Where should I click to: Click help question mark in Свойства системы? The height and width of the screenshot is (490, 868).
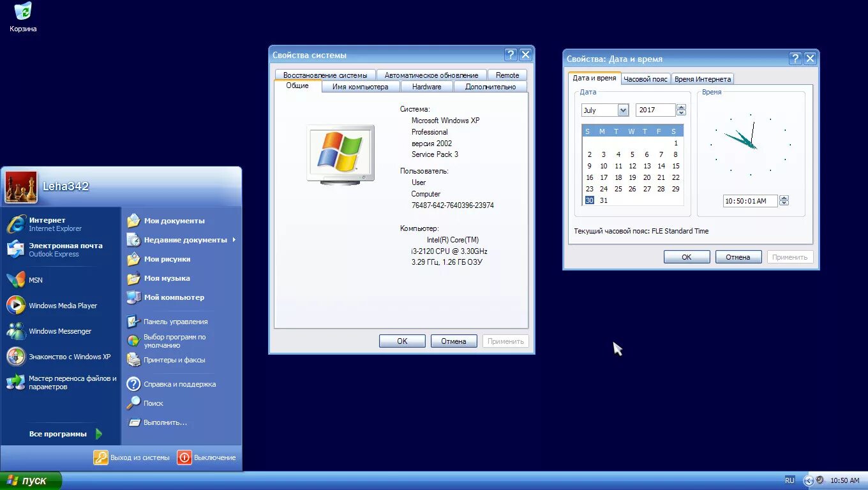click(511, 55)
